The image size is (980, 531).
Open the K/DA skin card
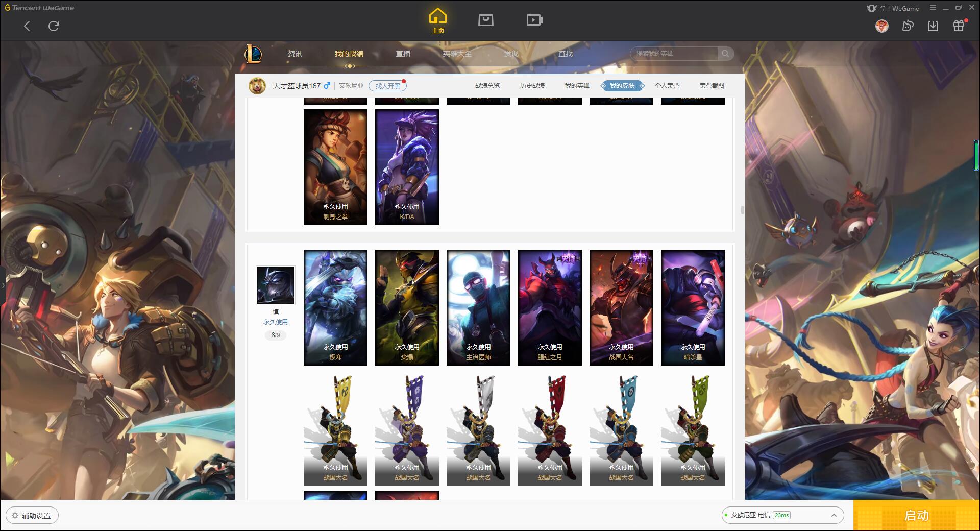407,167
